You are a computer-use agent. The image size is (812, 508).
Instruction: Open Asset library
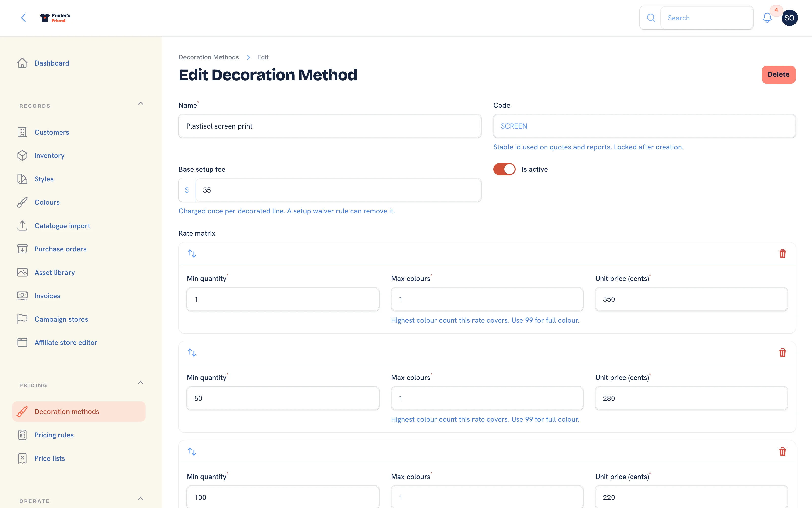[x=79, y=273]
